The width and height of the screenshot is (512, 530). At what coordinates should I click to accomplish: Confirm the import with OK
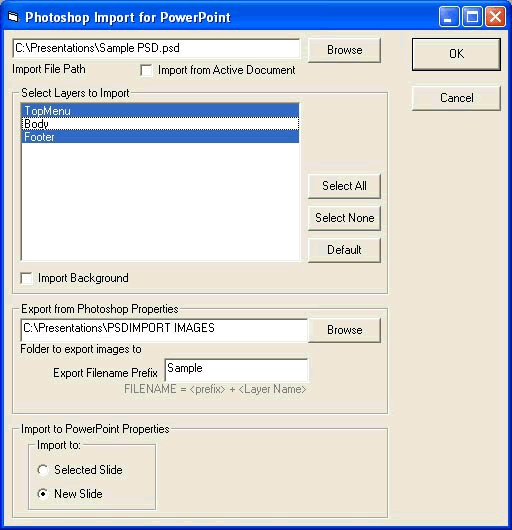pyautogui.click(x=456, y=54)
